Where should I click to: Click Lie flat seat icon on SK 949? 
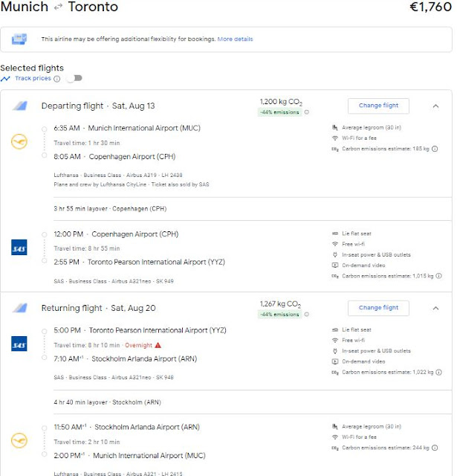click(x=335, y=234)
